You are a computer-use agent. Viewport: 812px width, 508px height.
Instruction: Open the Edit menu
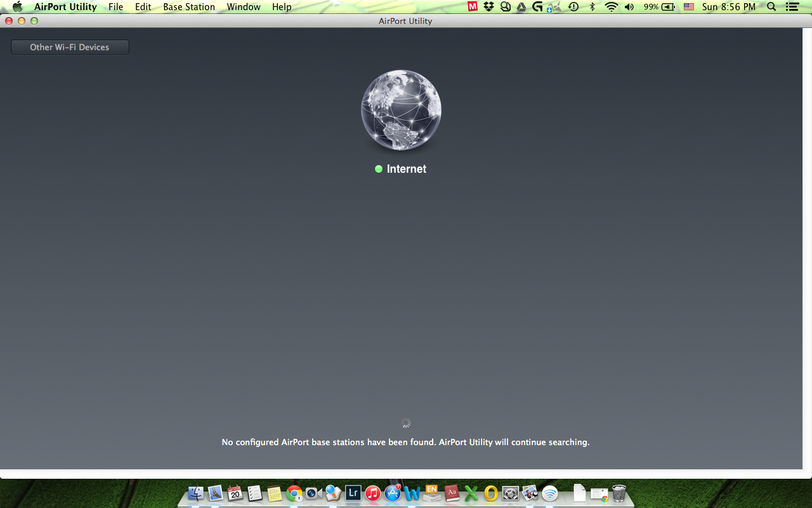pyautogui.click(x=143, y=7)
